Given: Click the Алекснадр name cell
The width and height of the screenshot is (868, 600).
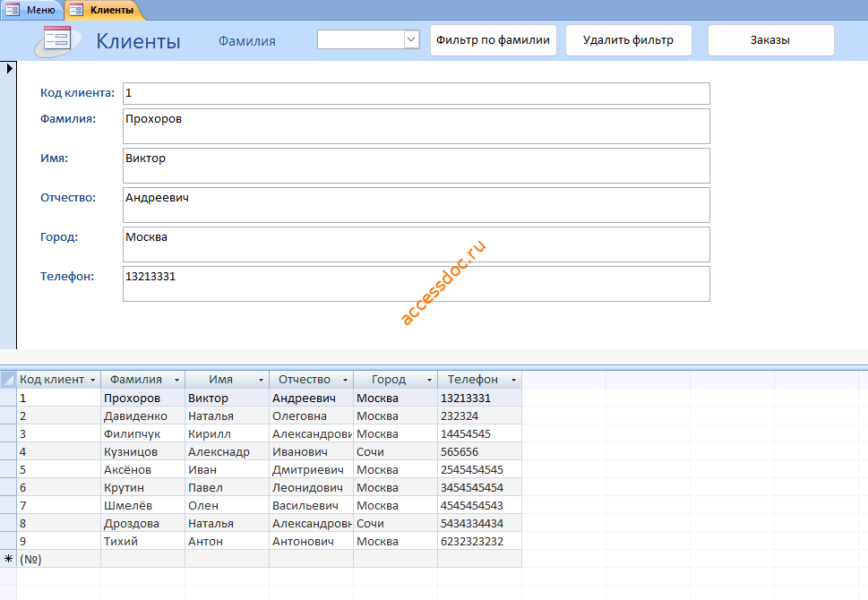Looking at the screenshot, I should [x=227, y=451].
